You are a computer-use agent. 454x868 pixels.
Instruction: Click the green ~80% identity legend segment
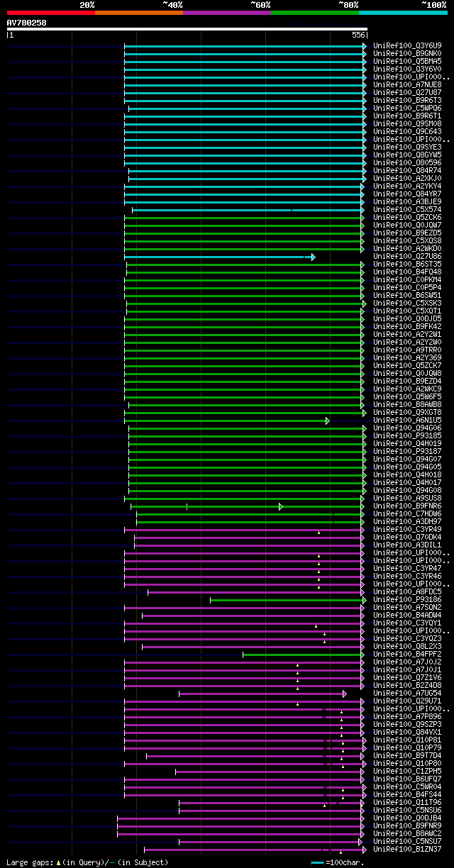[315, 13]
